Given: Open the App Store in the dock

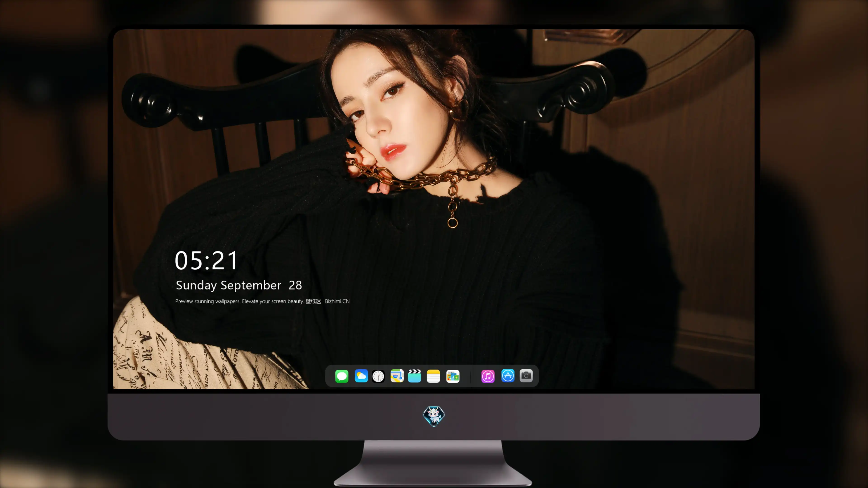Looking at the screenshot, I should pos(508,375).
